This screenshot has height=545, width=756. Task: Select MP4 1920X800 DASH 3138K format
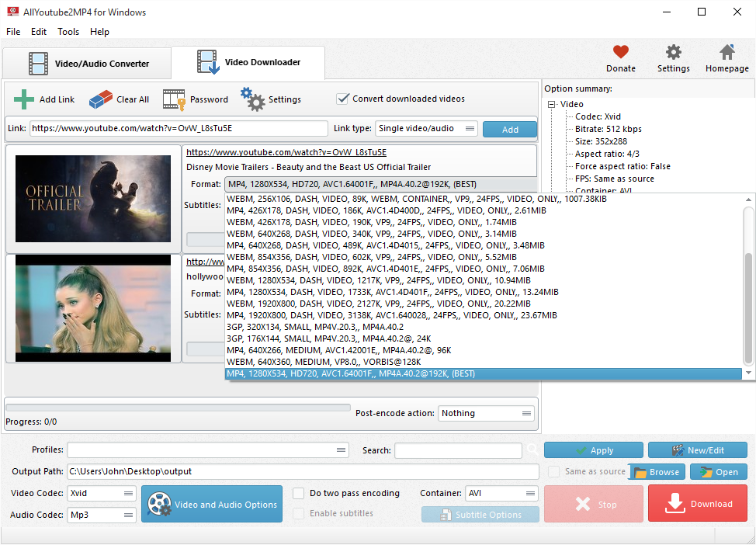(x=484, y=315)
